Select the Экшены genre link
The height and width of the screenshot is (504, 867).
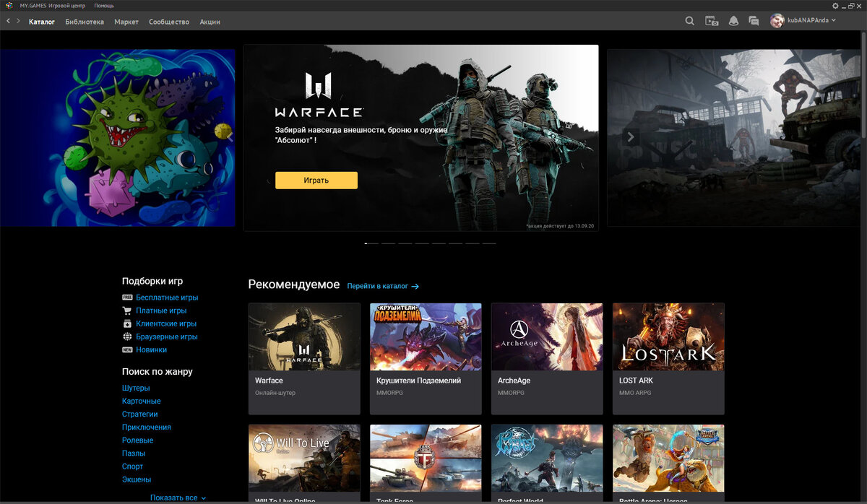coord(137,479)
